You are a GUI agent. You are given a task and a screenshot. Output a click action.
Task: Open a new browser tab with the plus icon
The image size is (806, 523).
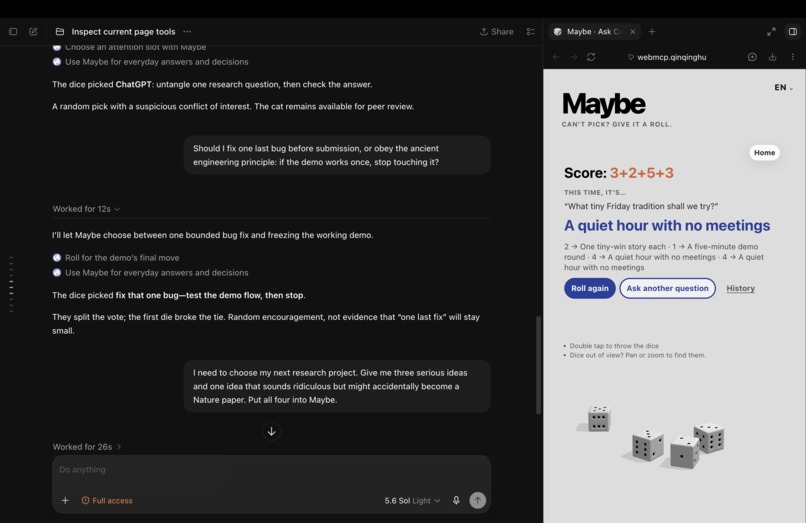point(652,31)
